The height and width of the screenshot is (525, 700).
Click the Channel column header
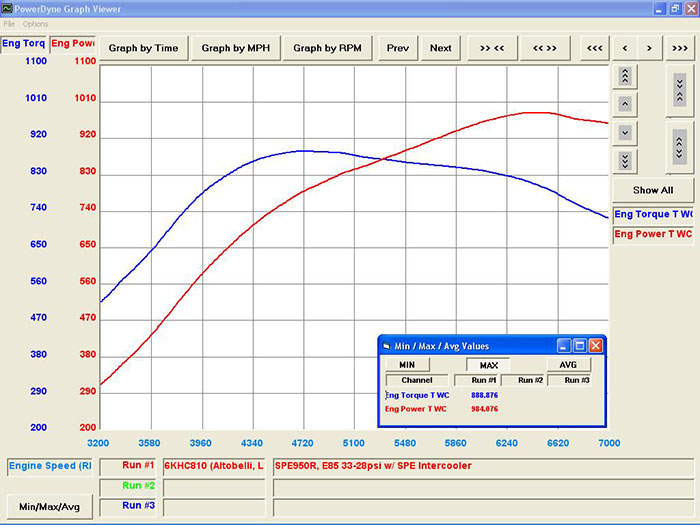[x=417, y=380]
